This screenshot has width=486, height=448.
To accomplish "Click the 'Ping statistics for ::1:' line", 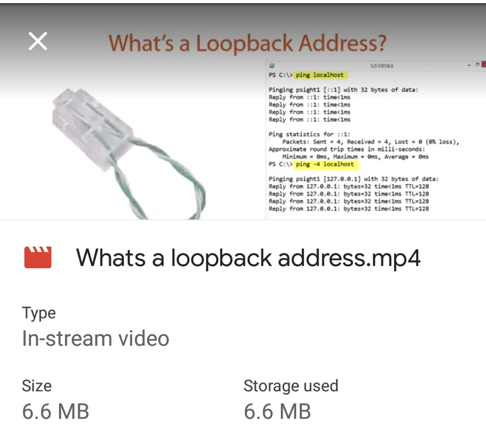I will 309,134.
